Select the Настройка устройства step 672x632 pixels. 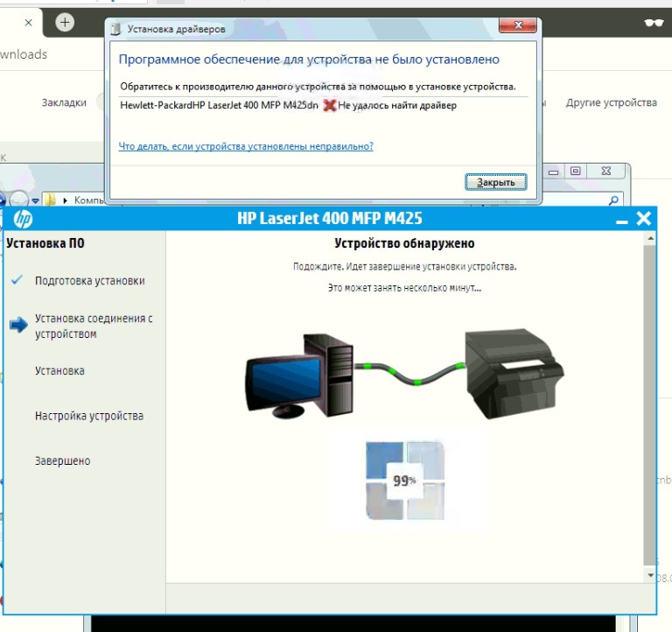pos(89,416)
